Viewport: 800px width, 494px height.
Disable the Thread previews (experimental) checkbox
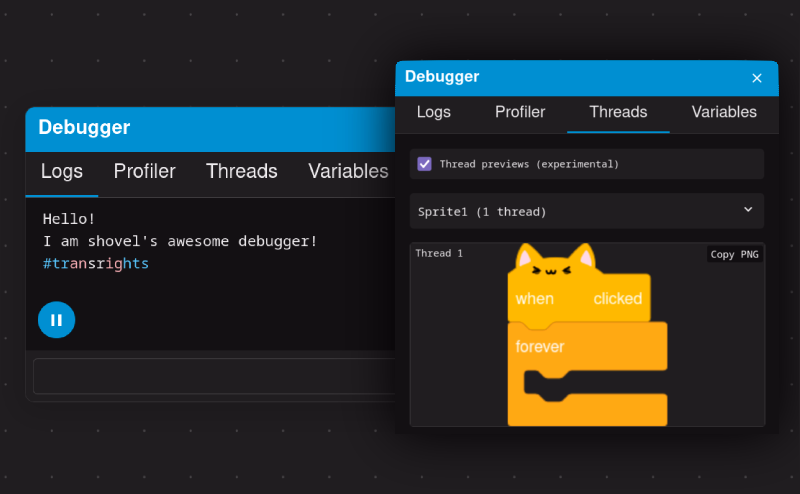pyautogui.click(x=425, y=164)
